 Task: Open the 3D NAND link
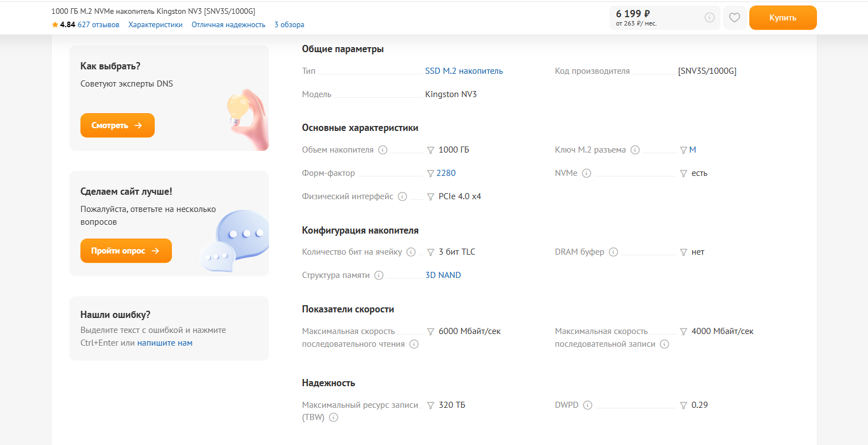point(443,275)
